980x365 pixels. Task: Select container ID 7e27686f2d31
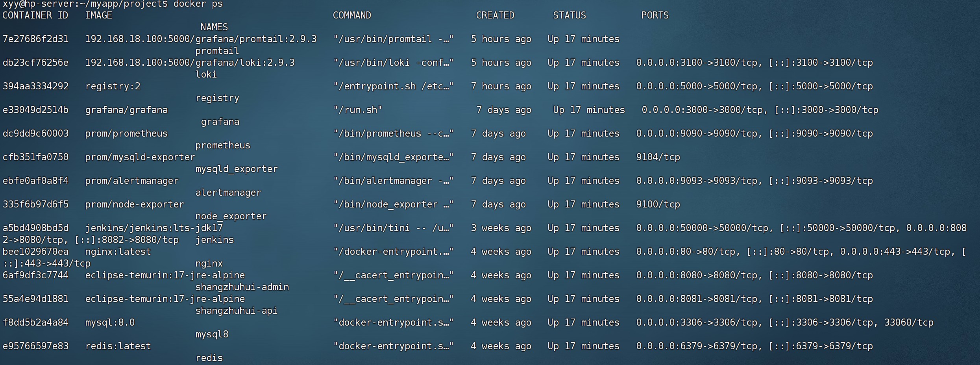click(35, 39)
